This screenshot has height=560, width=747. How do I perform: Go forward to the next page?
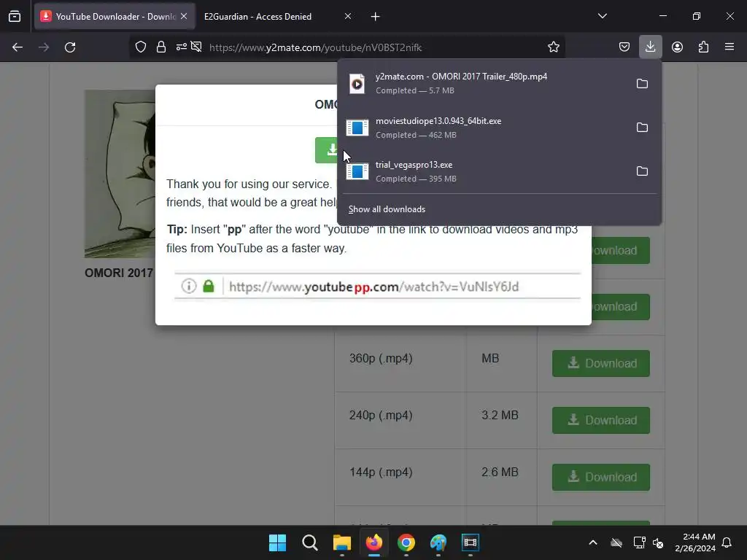pos(44,47)
